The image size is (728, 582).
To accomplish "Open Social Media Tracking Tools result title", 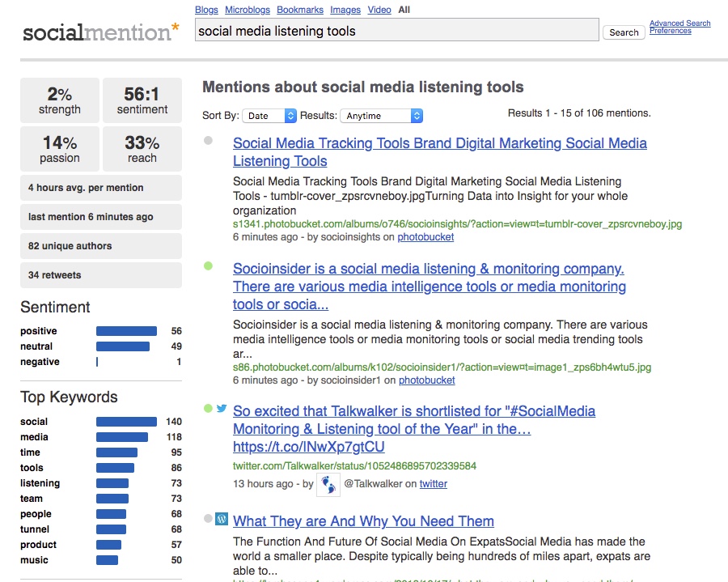I will point(440,152).
